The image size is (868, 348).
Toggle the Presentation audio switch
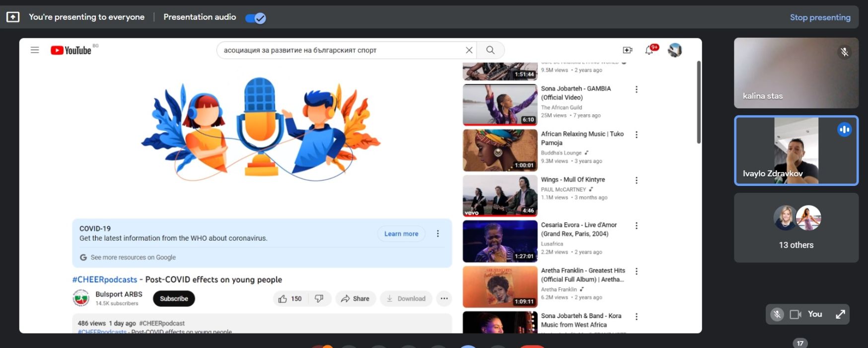(256, 18)
